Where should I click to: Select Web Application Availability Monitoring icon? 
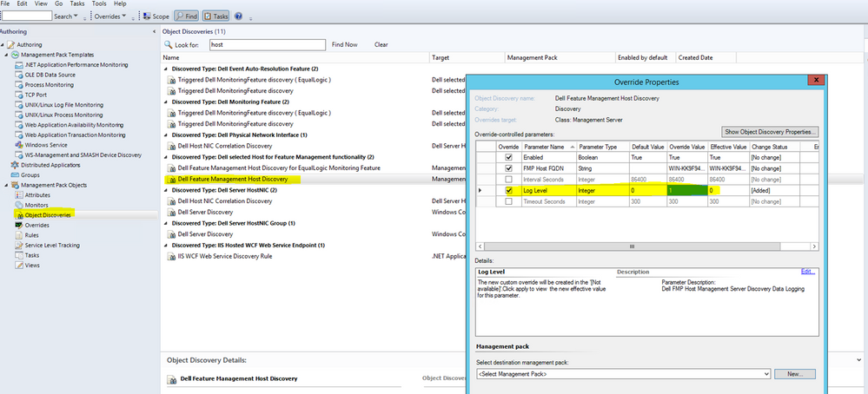(x=19, y=125)
